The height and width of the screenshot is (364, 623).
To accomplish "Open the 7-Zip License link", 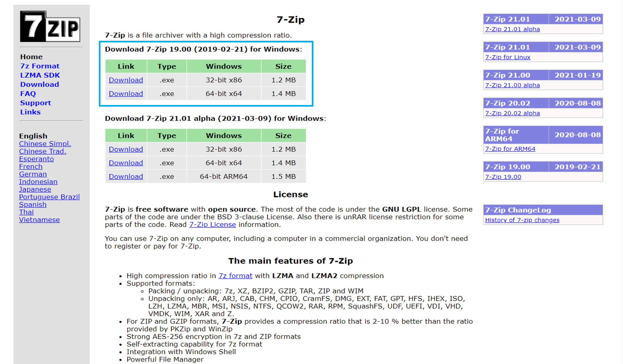I will (x=212, y=225).
